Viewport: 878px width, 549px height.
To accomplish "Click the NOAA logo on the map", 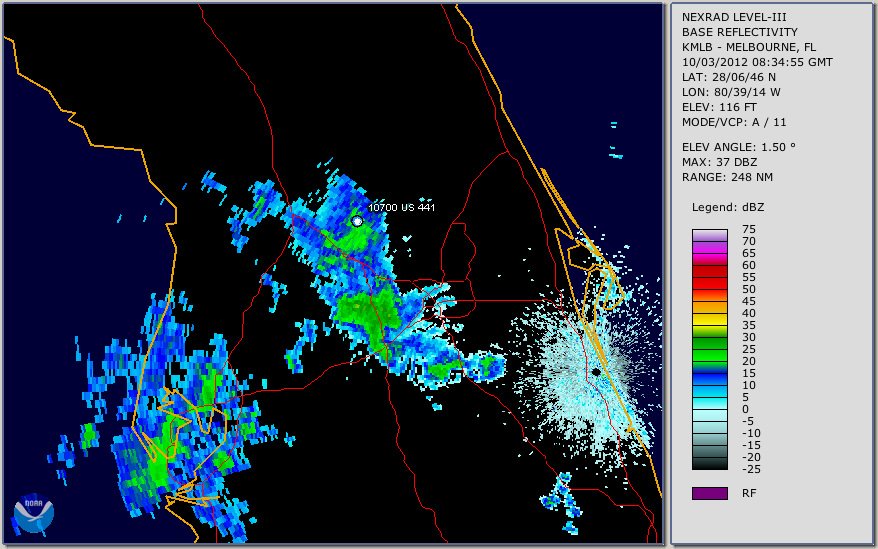I will (34, 513).
